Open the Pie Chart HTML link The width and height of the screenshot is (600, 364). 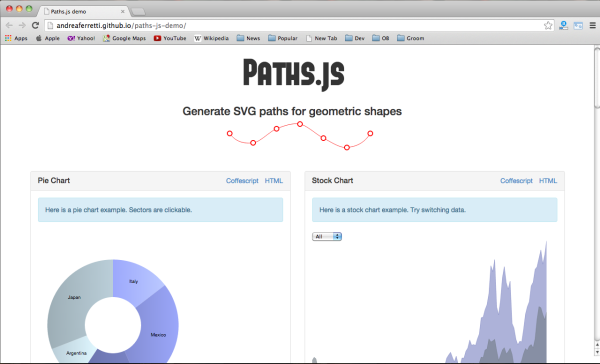tap(274, 181)
